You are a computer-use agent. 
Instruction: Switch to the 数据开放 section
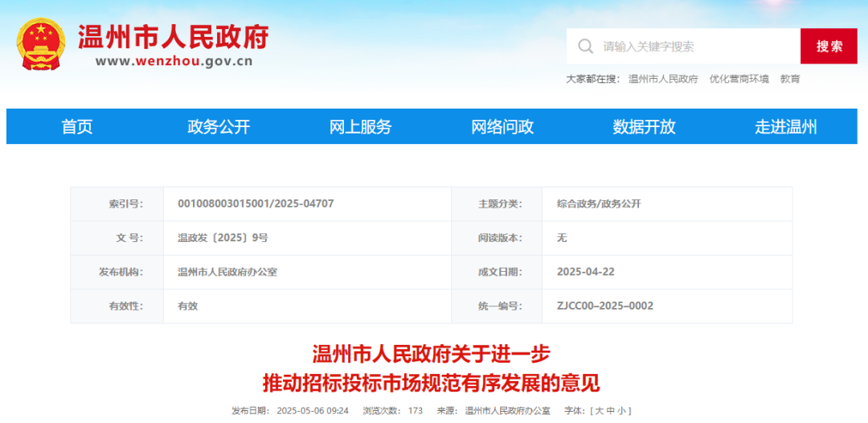point(644,126)
